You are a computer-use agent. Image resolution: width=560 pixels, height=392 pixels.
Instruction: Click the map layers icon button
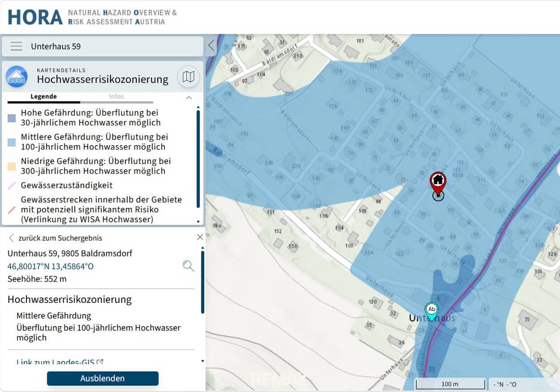(x=188, y=76)
